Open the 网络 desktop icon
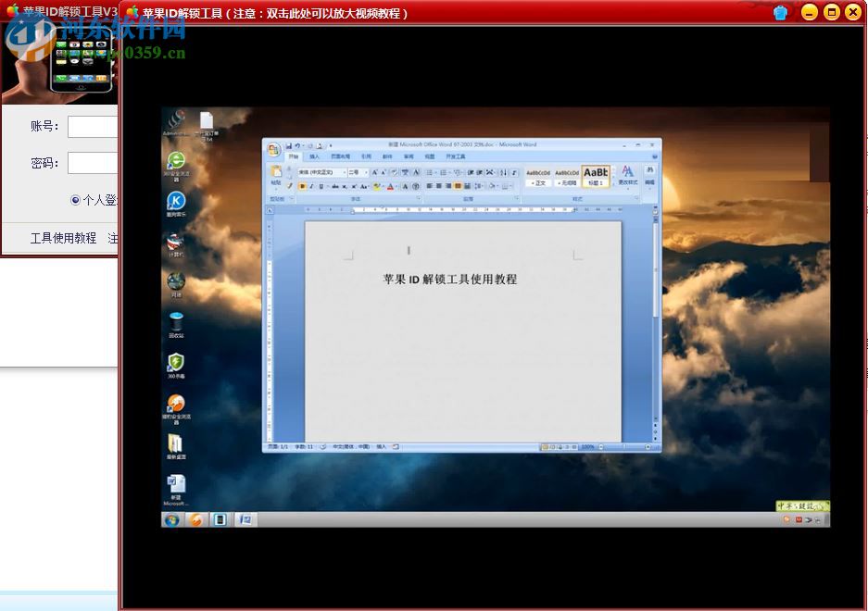The height and width of the screenshot is (611, 868). point(176,285)
